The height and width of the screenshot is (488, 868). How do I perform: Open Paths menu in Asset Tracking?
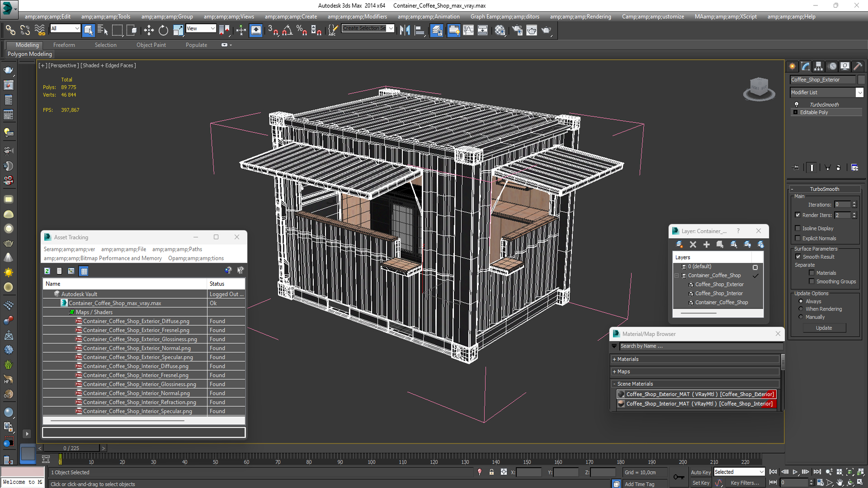click(177, 249)
